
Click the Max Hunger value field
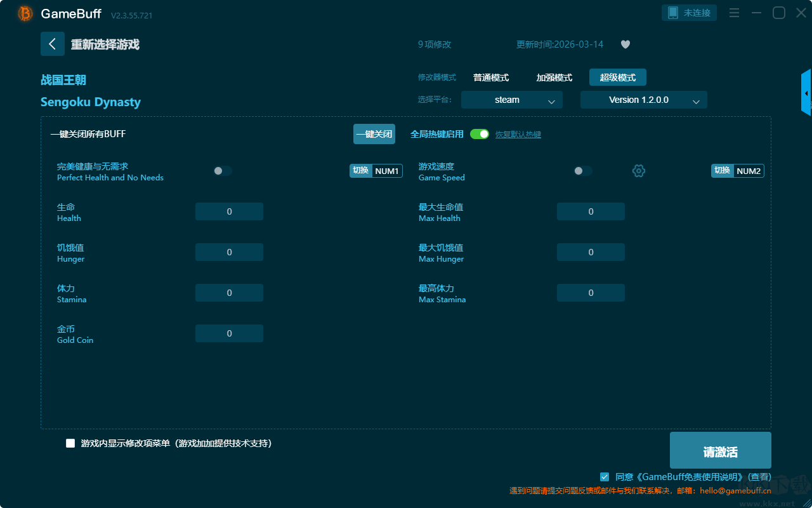(591, 252)
